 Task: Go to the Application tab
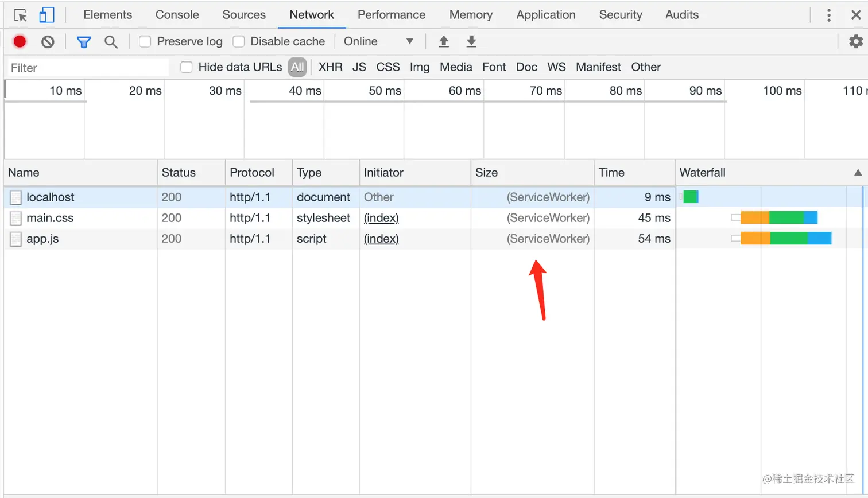click(x=546, y=15)
